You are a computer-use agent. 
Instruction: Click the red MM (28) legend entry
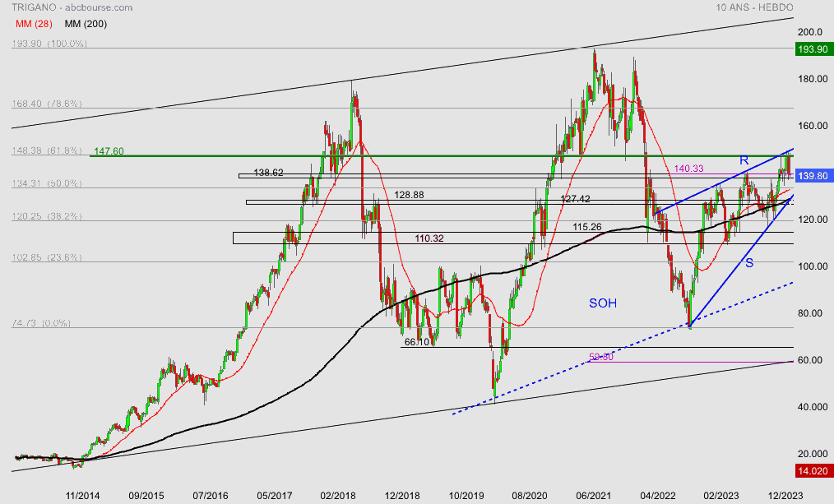point(34,24)
